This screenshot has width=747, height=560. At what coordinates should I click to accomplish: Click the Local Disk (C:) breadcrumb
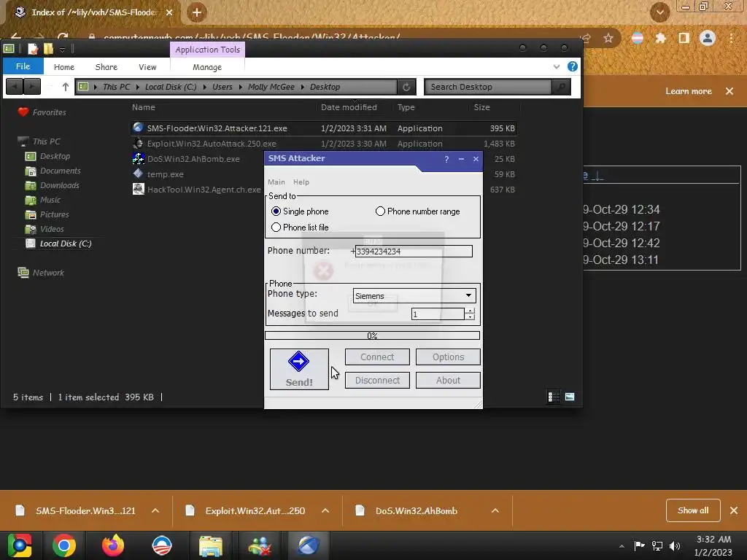point(171,87)
